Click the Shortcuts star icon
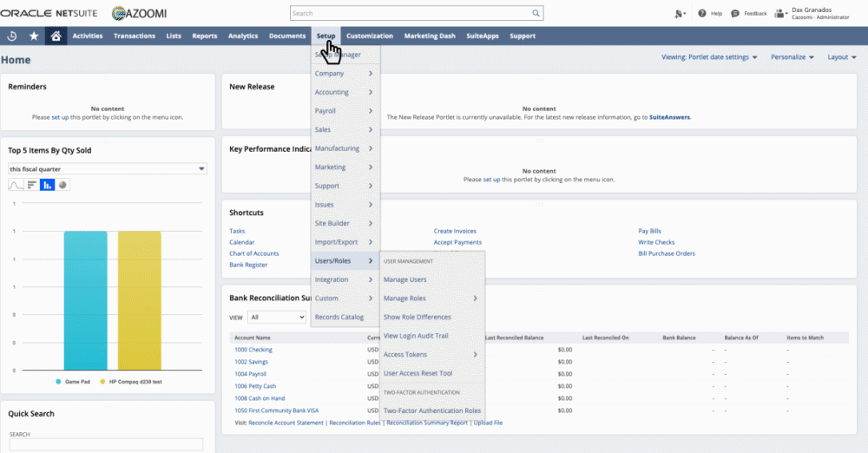This screenshot has height=453, width=868. tap(34, 36)
